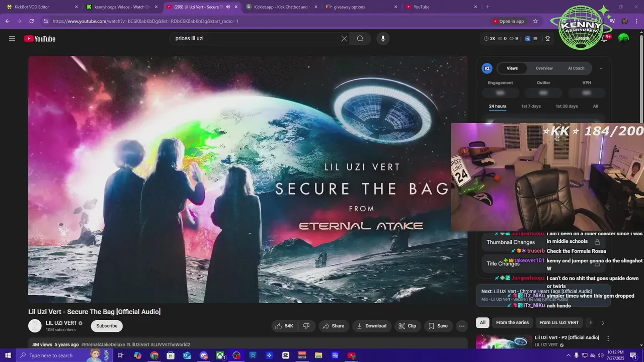Click the browser back arrow
This screenshot has width=644, height=362.
[x=7, y=21]
